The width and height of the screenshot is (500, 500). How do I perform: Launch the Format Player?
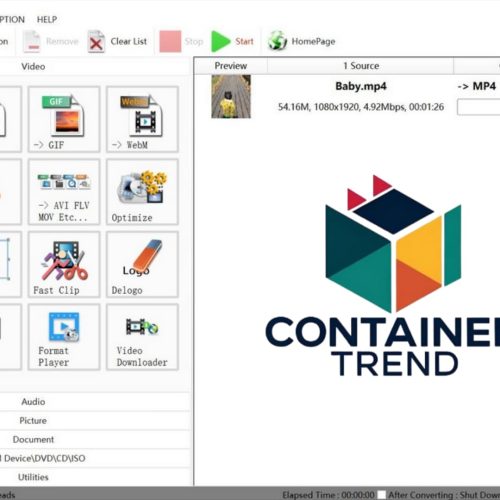(64, 337)
